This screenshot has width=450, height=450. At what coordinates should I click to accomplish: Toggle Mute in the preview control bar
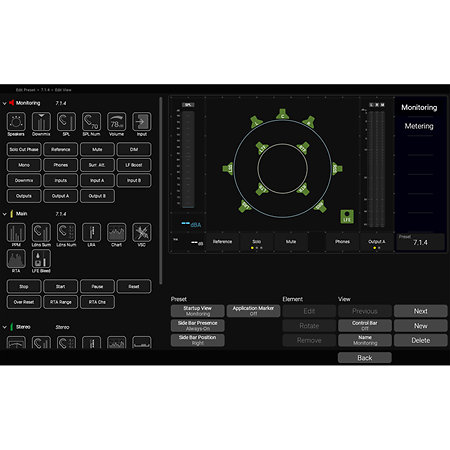pos(291,242)
